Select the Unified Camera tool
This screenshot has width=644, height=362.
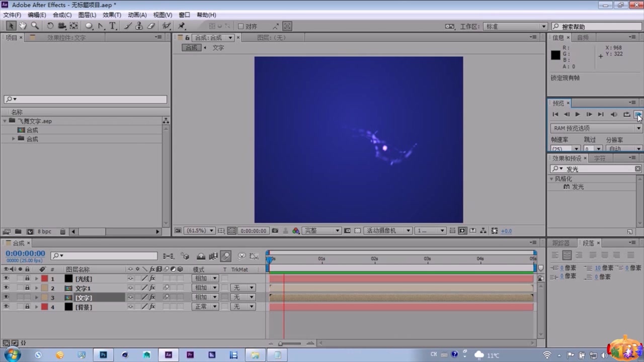pyautogui.click(x=62, y=26)
